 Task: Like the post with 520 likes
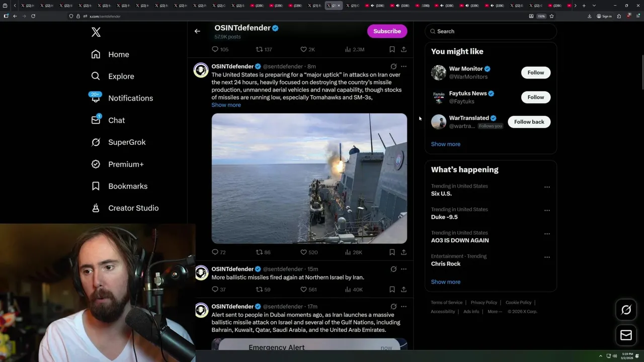pos(309,252)
